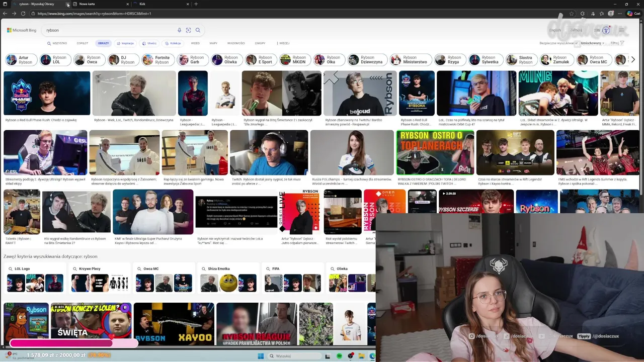
Task: Select the WIDEO tab
Action: [x=195, y=43]
